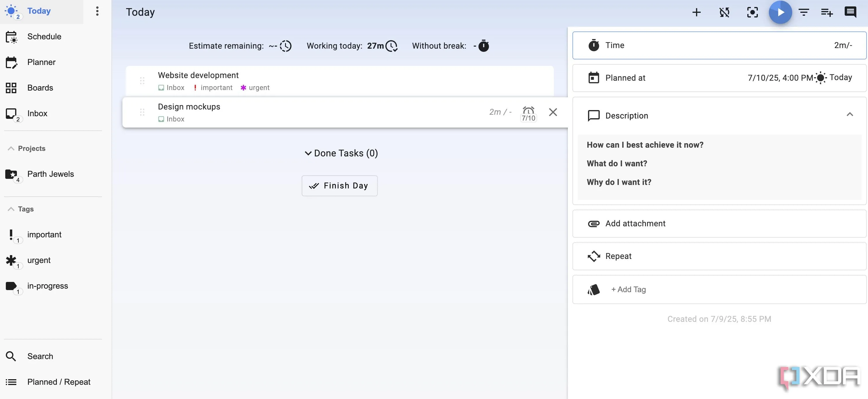The image size is (868, 399).
Task: Collapse the Tags section
Action: 21,209
